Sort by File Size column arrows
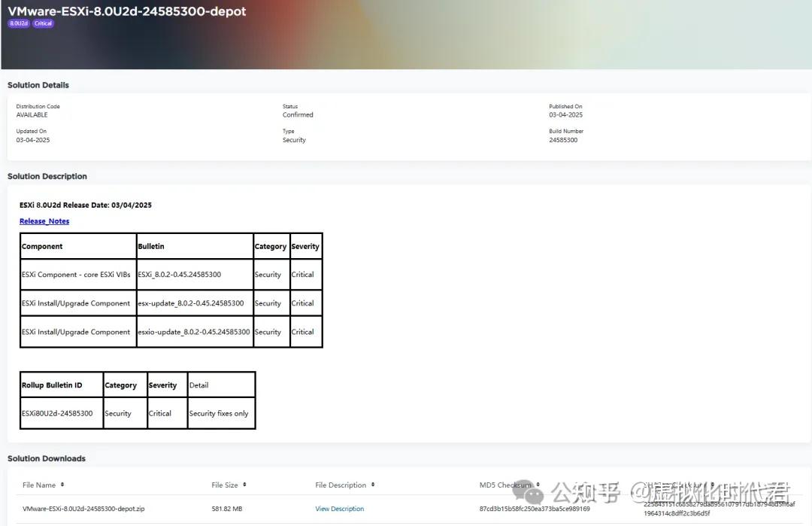812x526 pixels. point(244,485)
